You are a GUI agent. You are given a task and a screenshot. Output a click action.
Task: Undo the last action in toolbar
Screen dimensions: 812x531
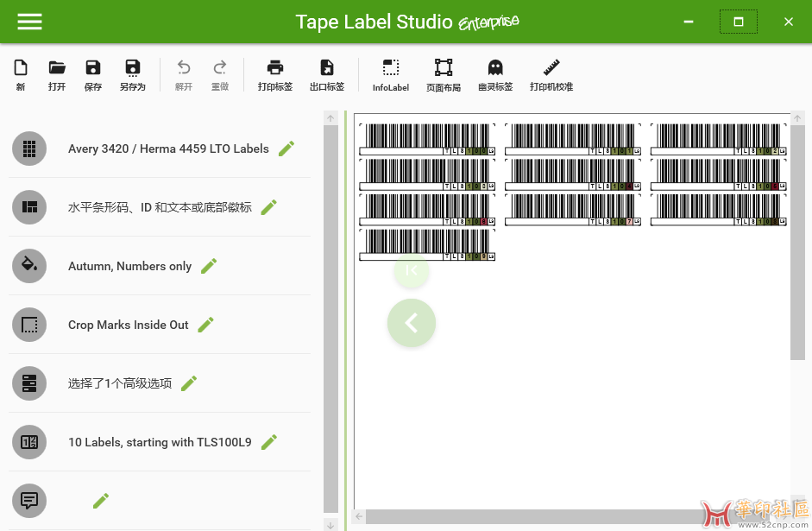click(184, 75)
